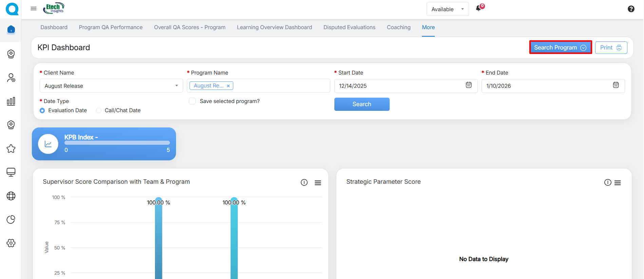
Task: Click the bar chart icon in sidebar
Action: [11, 101]
